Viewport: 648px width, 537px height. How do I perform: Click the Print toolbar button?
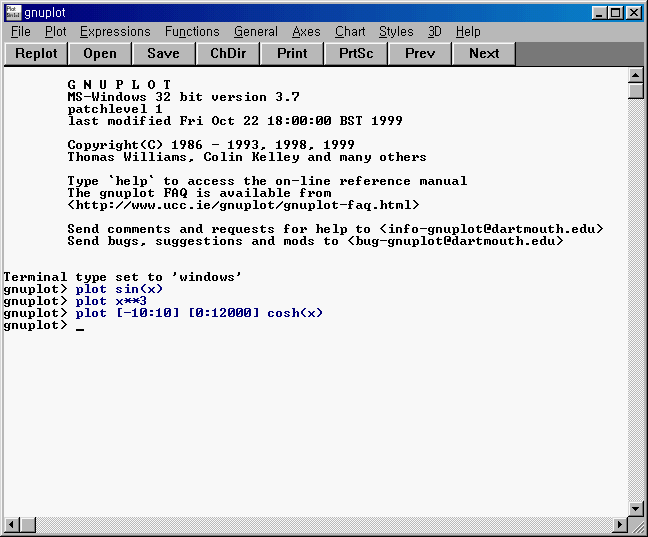(292, 54)
